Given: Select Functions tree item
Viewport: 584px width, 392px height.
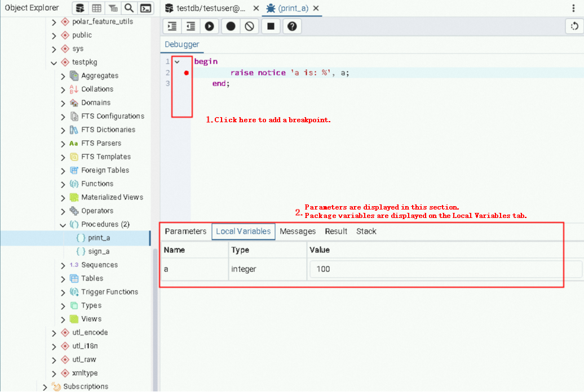Looking at the screenshot, I should [97, 184].
